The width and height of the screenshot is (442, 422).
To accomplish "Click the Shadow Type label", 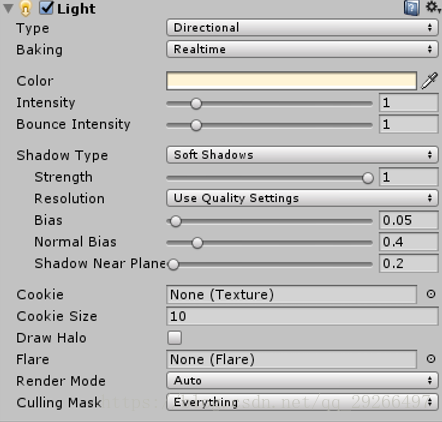I will (x=62, y=156).
